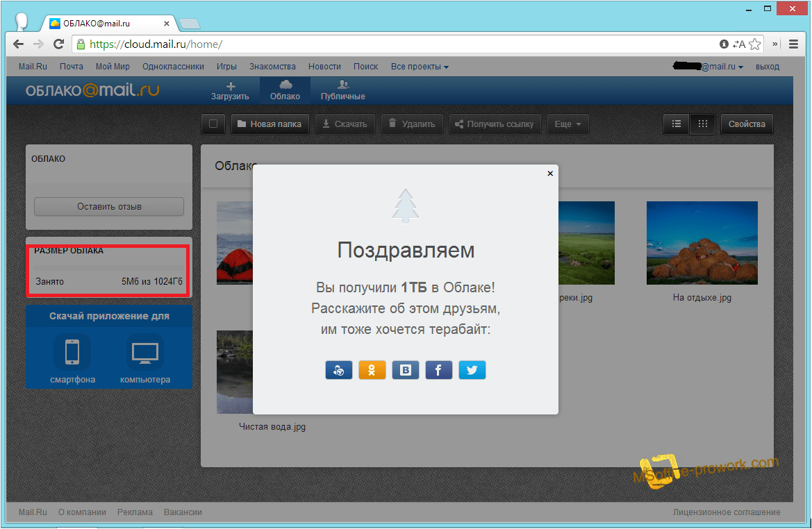This screenshot has height=529, width=812.
Task: Switch to list view
Action: point(676,124)
